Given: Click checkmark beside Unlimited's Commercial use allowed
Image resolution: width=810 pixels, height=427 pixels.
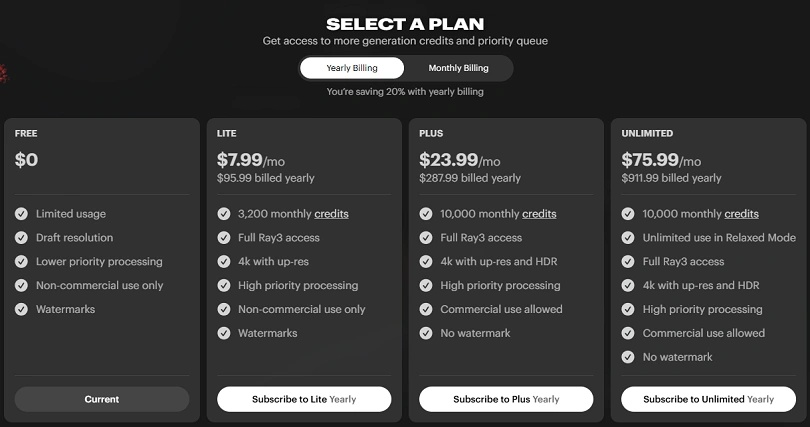Looking at the screenshot, I should pos(628,333).
